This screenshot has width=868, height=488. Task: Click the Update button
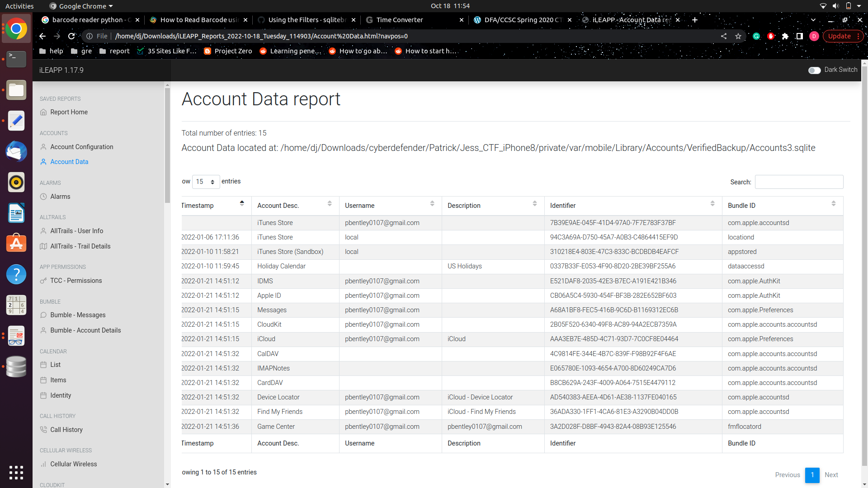click(840, 36)
